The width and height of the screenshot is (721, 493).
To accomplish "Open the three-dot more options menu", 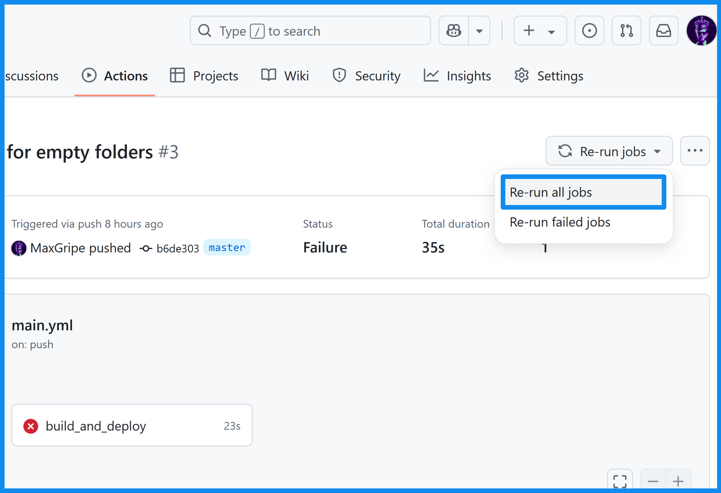I will coord(695,152).
